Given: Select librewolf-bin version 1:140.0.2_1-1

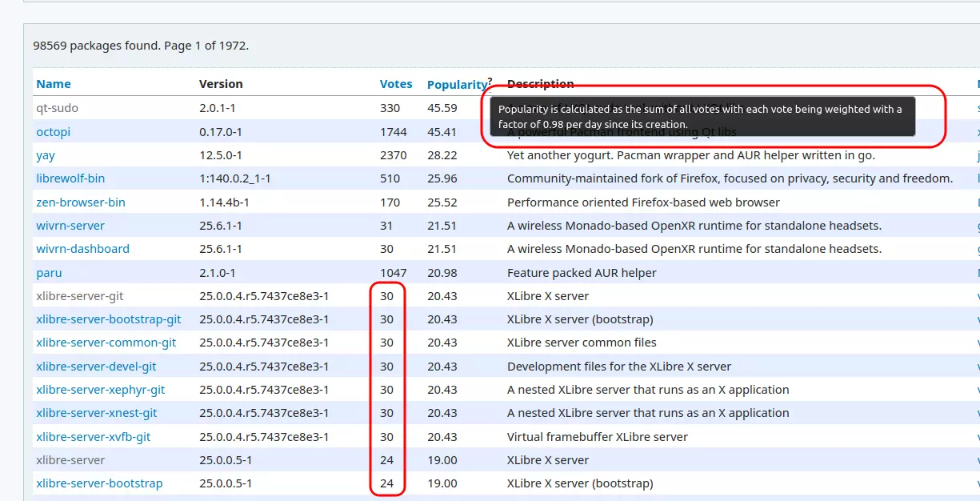Looking at the screenshot, I should (x=235, y=178).
